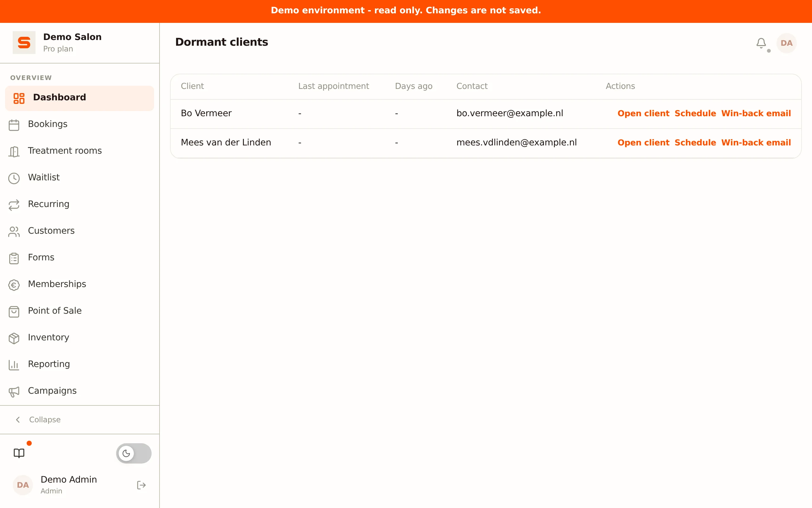Click the Actions column header
The image size is (812, 508).
click(620, 86)
